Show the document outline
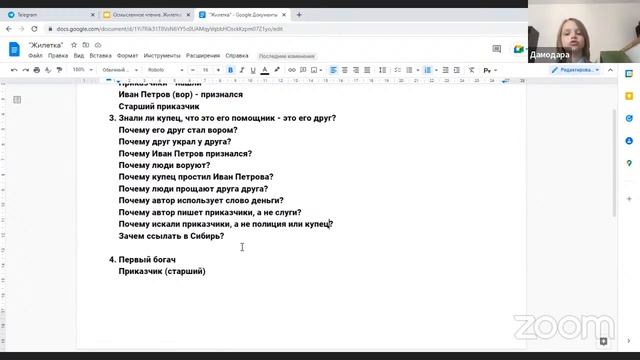The height and width of the screenshot is (360, 640). click(17, 100)
